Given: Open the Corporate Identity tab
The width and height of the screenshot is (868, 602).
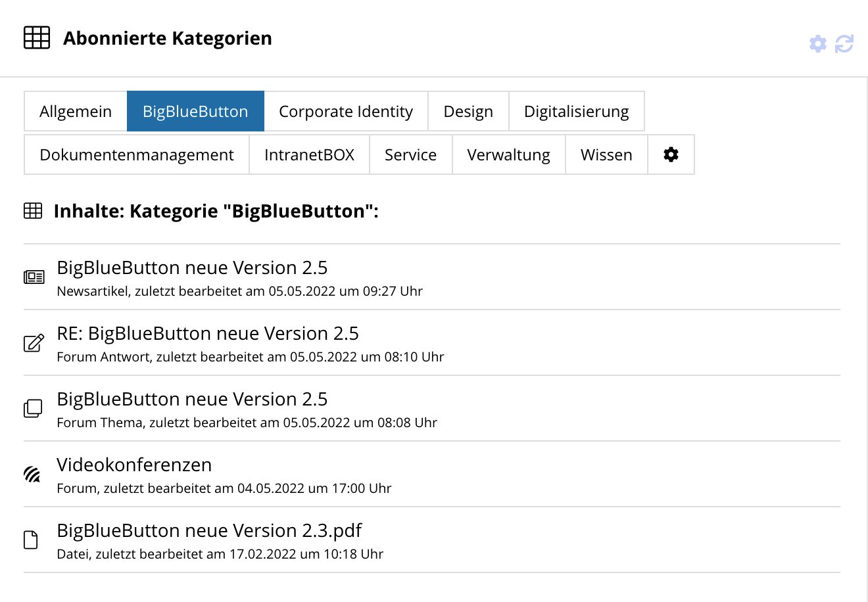Looking at the screenshot, I should click(346, 111).
